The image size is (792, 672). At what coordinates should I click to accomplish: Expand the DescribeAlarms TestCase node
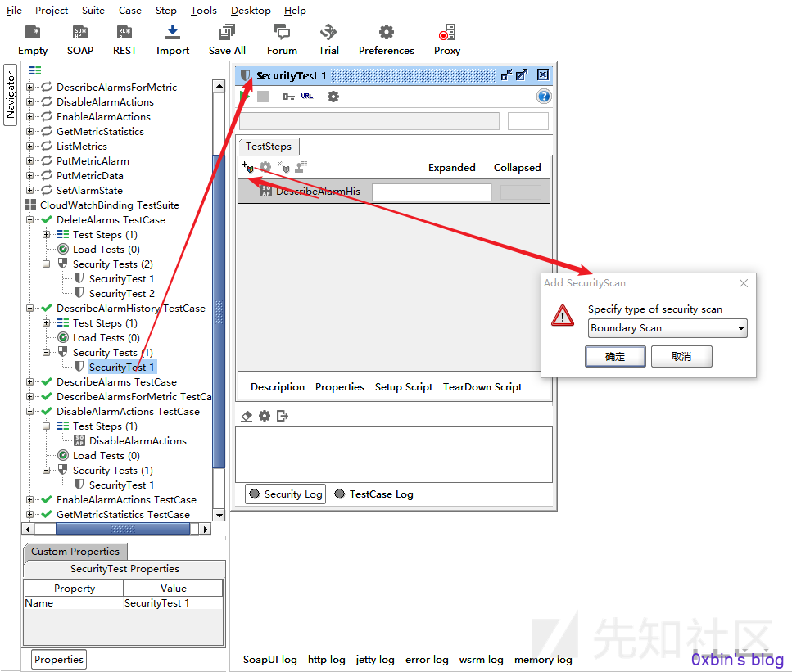coord(29,382)
